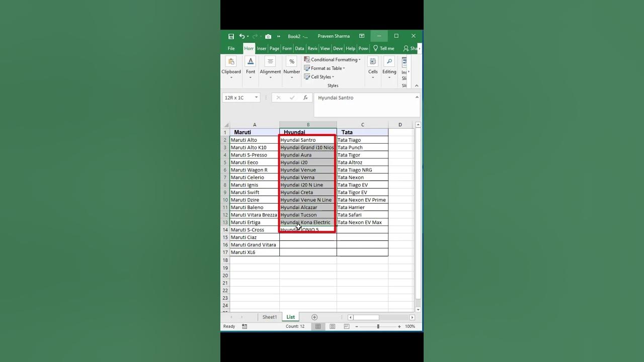This screenshot has height=362, width=644.
Task: Click cell Tata Nexon EV Prime
Action: tap(362, 200)
